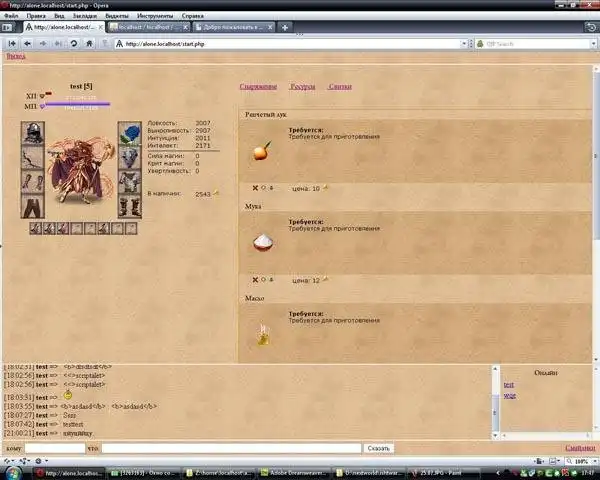Click the shield slot under the rose

(x=130, y=158)
